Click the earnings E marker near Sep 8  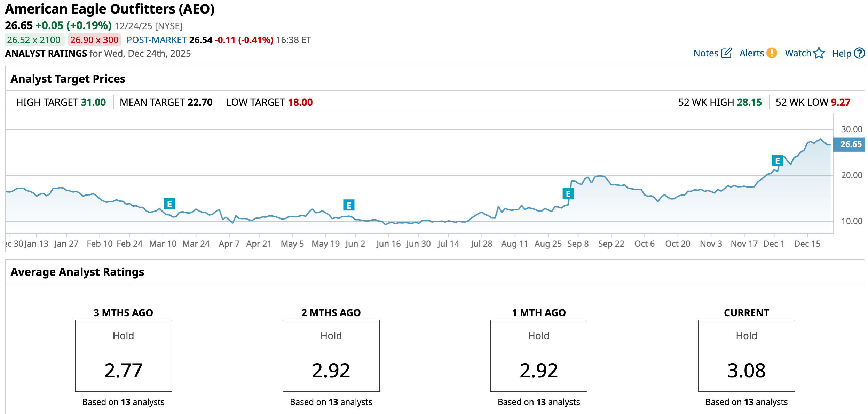(x=568, y=194)
